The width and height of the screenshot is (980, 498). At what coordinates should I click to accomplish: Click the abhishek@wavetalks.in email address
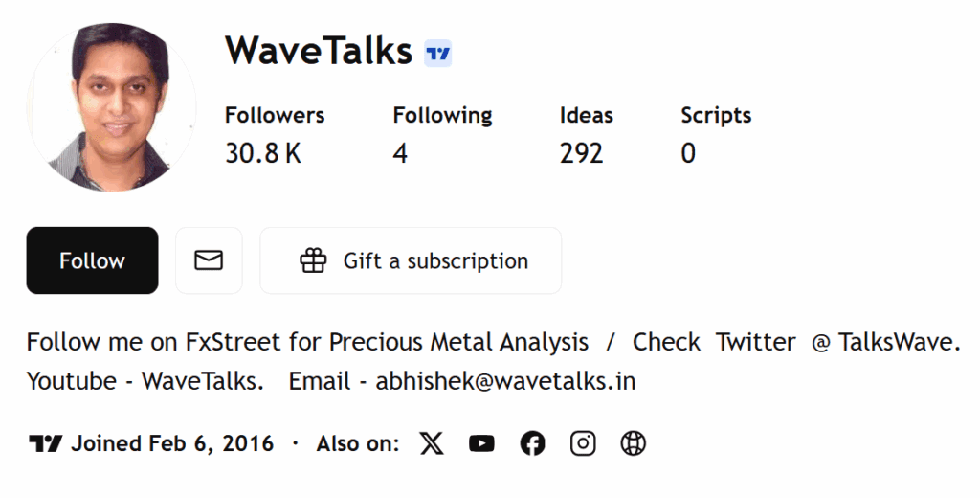coord(505,381)
